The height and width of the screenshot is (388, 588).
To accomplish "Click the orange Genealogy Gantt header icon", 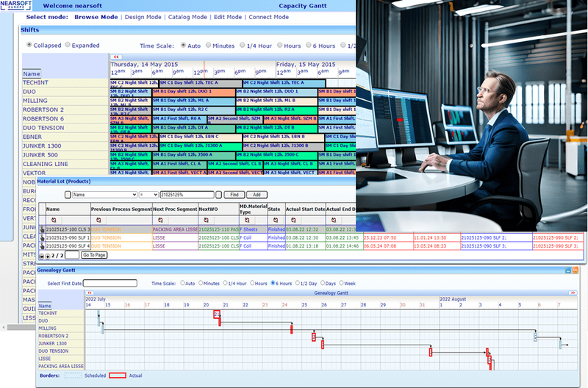I will coord(576,270).
